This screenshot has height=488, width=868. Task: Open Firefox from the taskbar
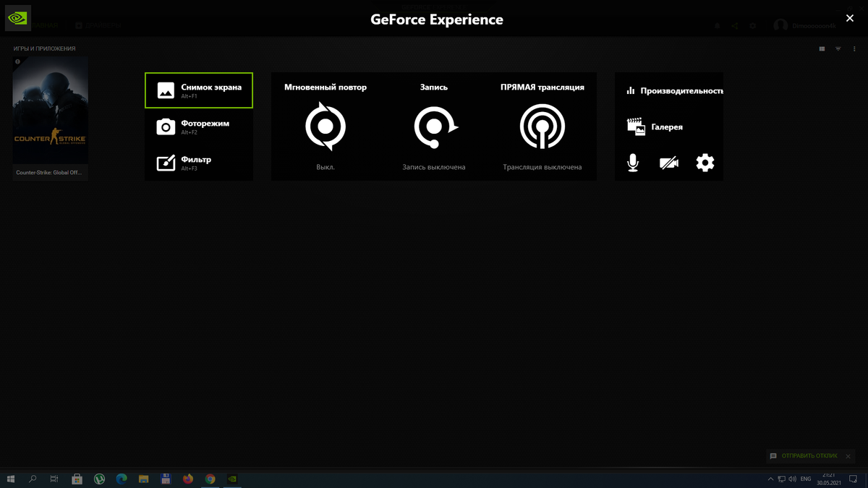[188, 479]
